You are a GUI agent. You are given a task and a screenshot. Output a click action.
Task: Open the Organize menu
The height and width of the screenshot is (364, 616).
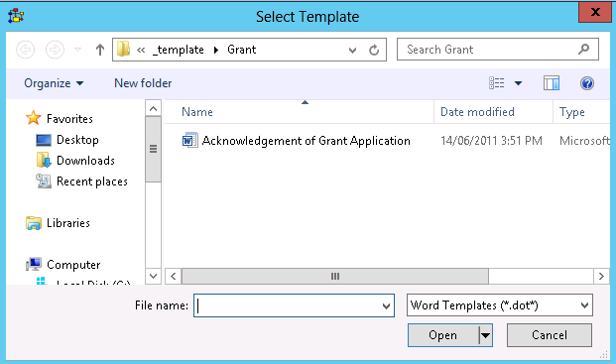(54, 83)
